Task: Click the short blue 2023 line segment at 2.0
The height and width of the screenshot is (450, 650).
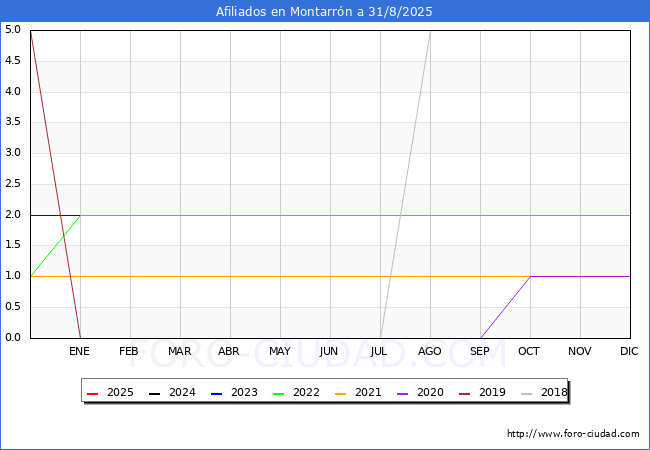Action: tap(56, 215)
